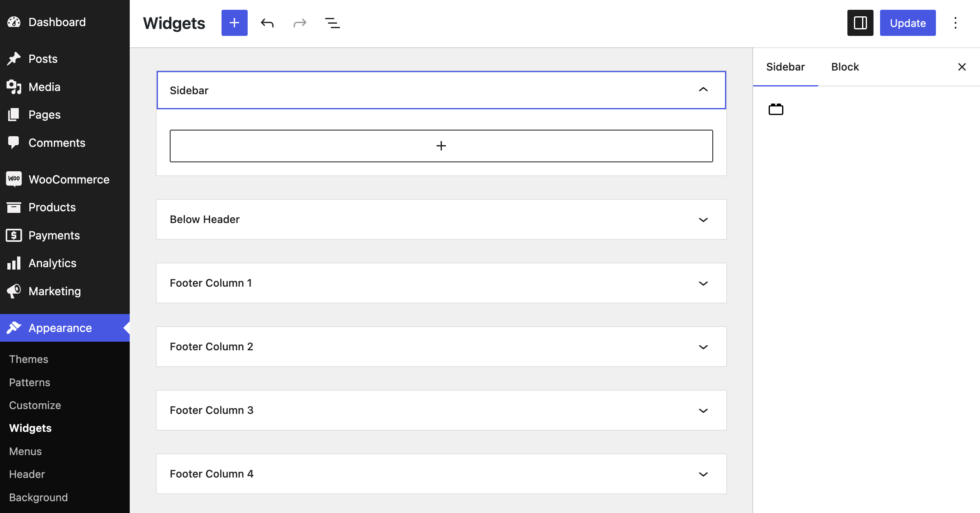Open the options menu with the three dots
This screenshot has width=980, height=513.
pyautogui.click(x=955, y=23)
